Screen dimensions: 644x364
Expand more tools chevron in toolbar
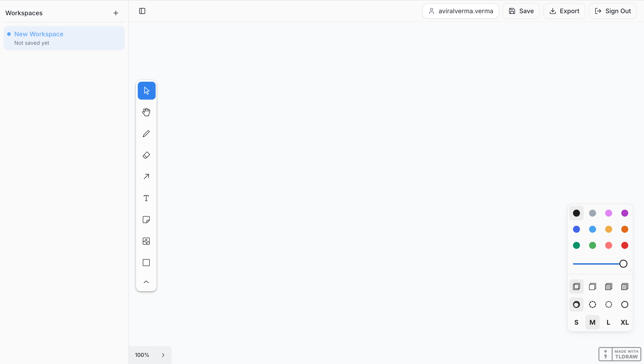pyautogui.click(x=146, y=282)
